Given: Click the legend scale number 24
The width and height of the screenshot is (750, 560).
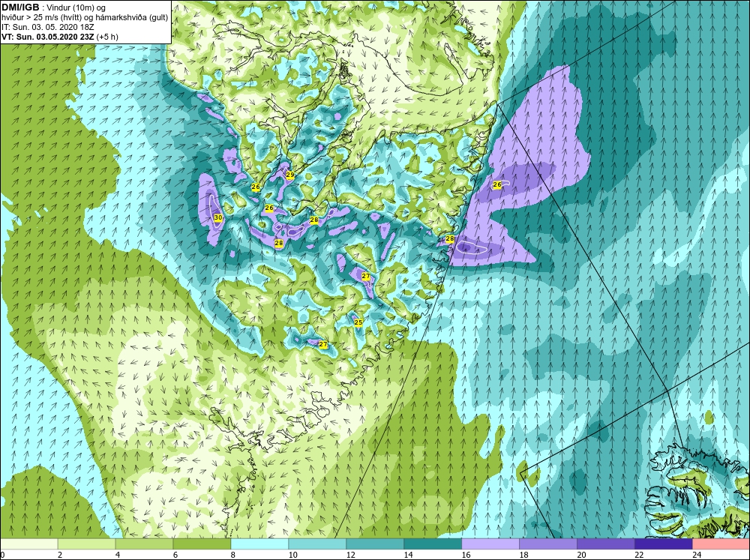Looking at the screenshot, I should pos(697,555).
